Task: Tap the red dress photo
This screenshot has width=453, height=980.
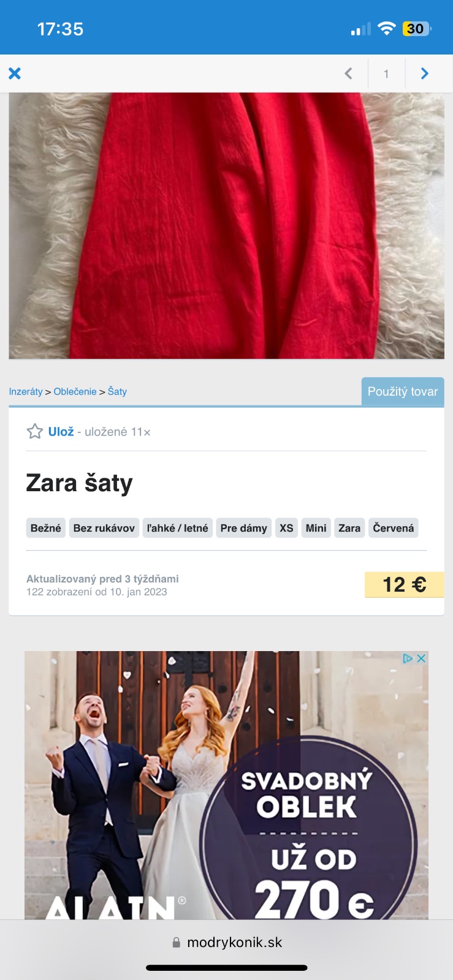Action: [226, 225]
